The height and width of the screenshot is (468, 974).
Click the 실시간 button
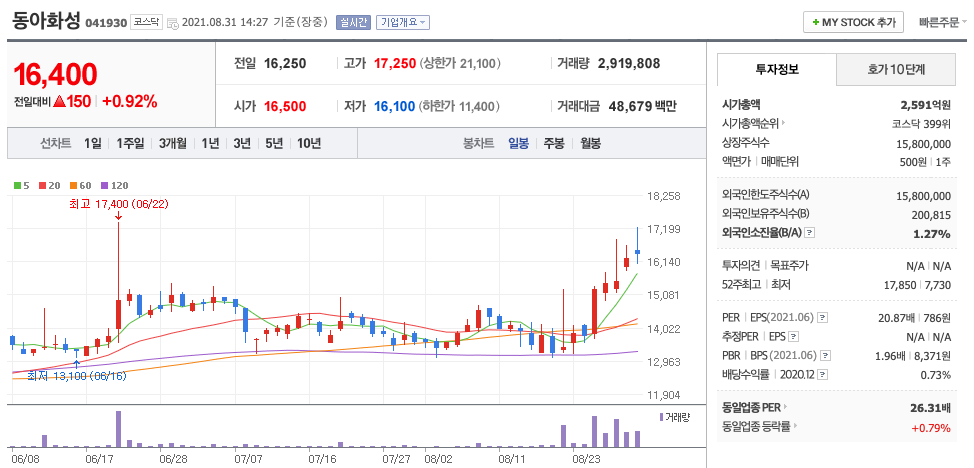pyautogui.click(x=353, y=22)
